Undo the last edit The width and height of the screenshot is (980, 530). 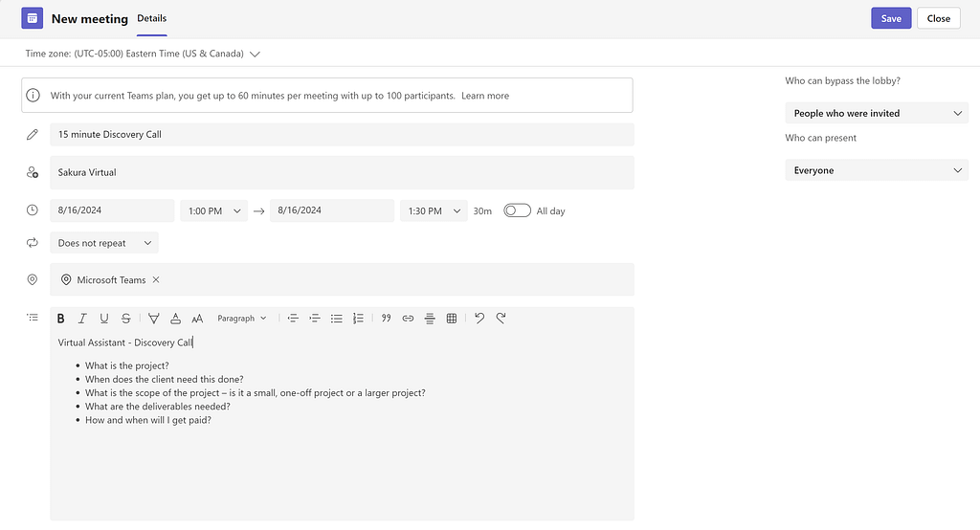coord(479,319)
